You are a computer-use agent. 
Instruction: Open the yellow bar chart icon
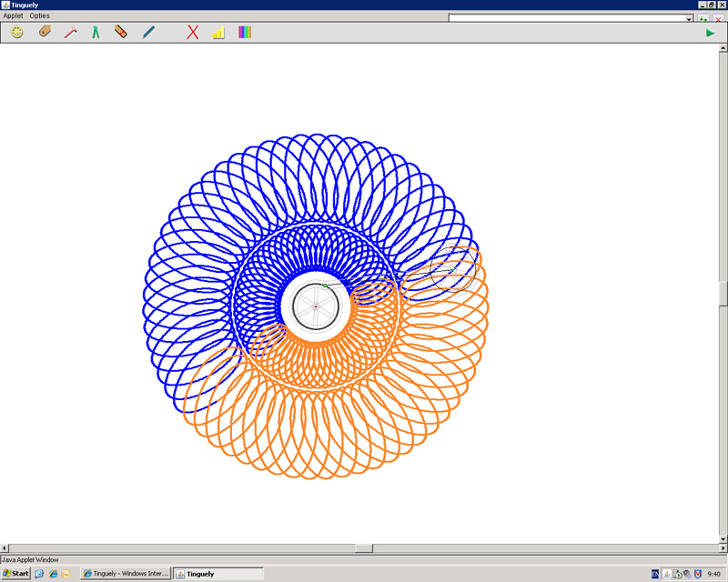(218, 33)
